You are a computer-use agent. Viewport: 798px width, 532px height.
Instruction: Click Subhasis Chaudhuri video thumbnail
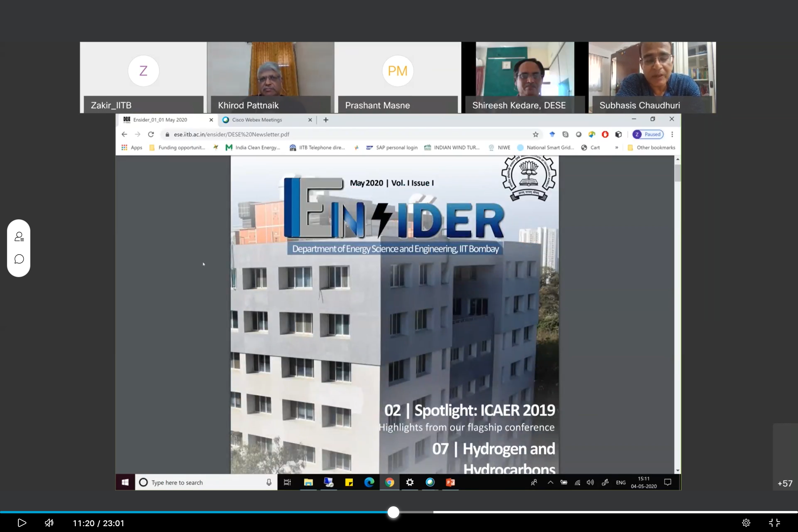point(652,77)
